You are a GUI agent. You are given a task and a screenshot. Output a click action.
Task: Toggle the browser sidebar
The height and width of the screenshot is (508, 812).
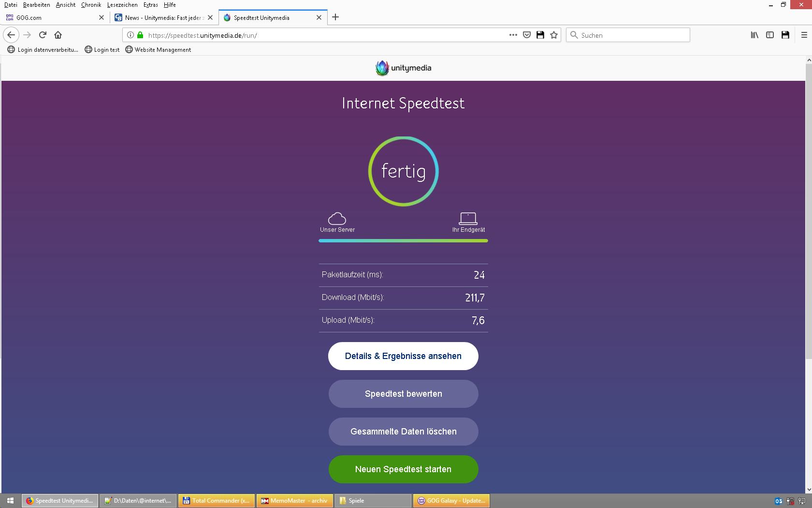click(x=770, y=35)
